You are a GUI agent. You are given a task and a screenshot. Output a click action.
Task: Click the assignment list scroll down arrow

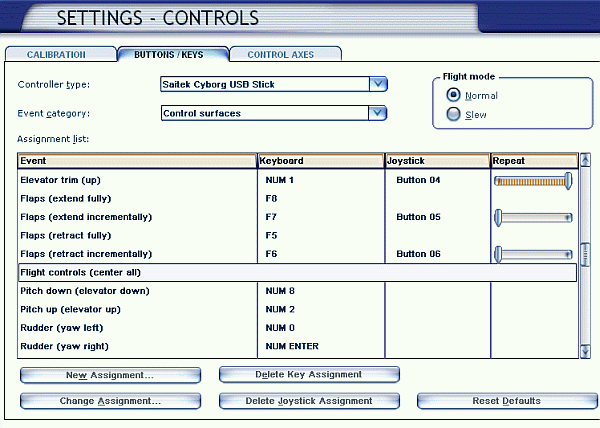click(585, 351)
